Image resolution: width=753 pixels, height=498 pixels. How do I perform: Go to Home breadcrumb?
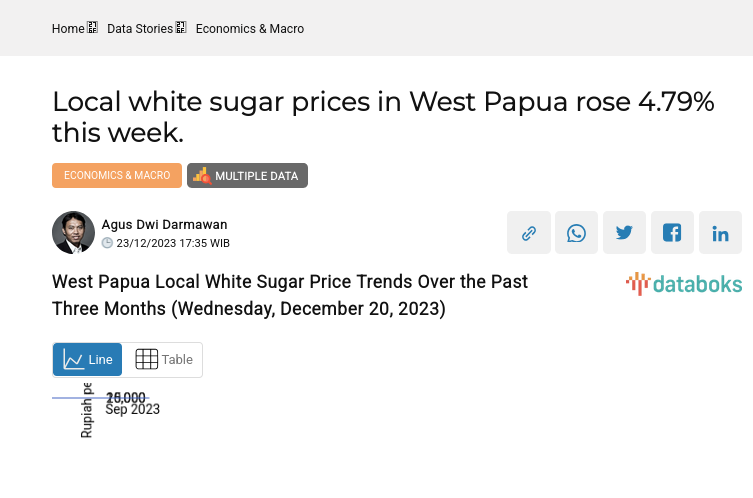(68, 29)
